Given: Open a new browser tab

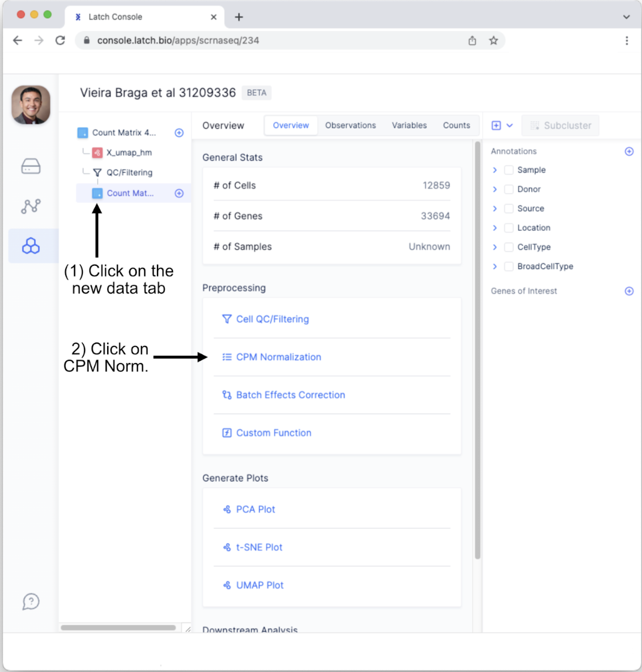Looking at the screenshot, I should click(x=239, y=17).
